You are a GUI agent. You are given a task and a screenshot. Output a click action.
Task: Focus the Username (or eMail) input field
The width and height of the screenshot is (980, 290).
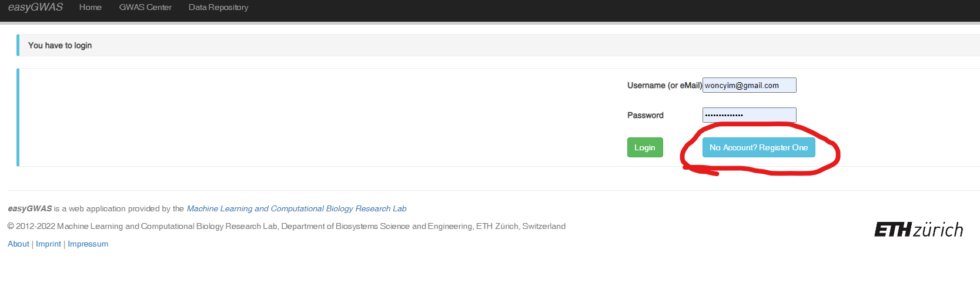(749, 85)
